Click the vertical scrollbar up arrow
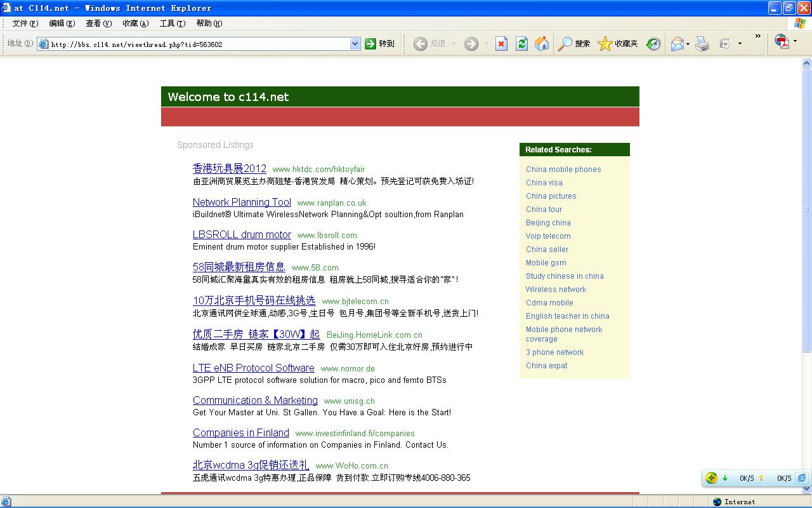812x508 pixels. coord(807,63)
